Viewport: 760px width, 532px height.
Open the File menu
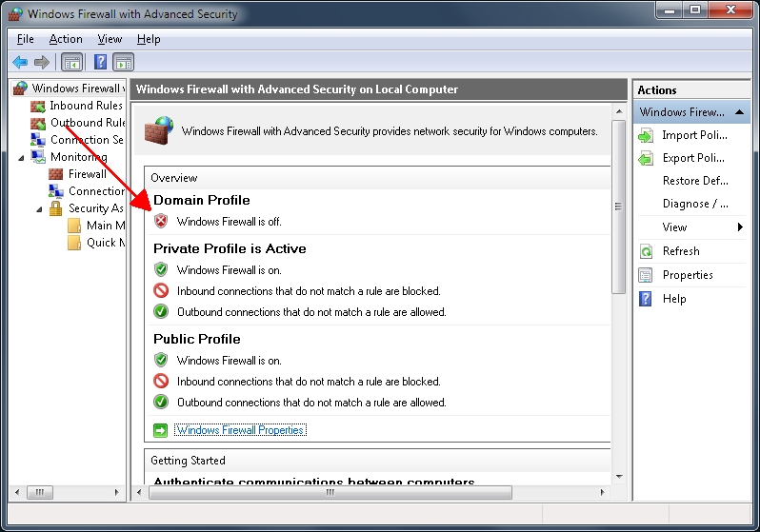pyautogui.click(x=25, y=39)
